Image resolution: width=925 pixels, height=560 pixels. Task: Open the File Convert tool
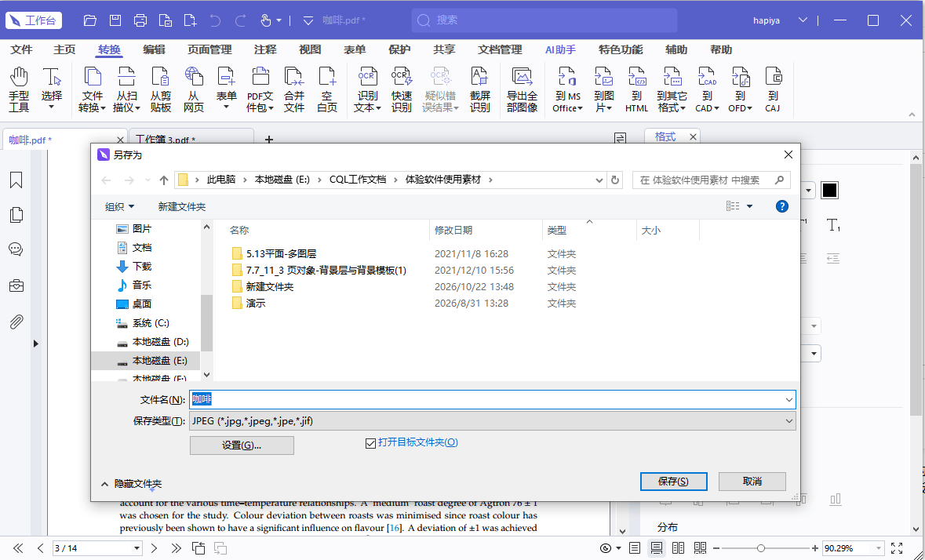tap(92, 89)
